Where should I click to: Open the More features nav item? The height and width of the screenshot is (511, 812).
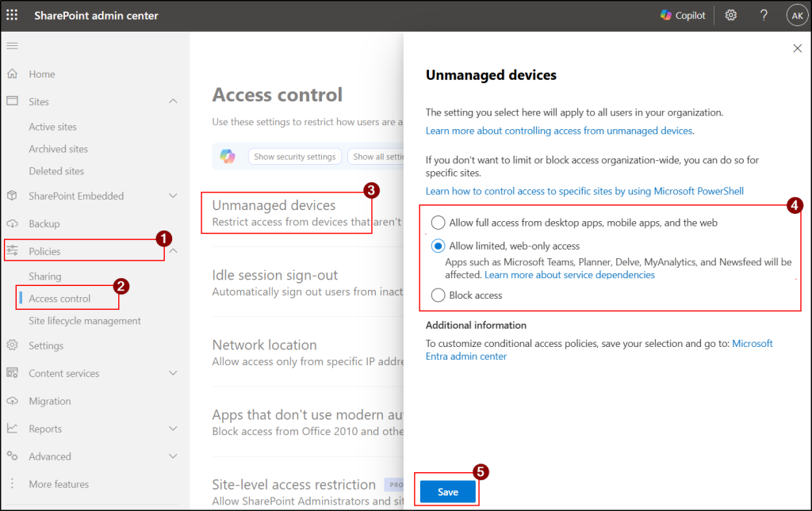(59, 484)
